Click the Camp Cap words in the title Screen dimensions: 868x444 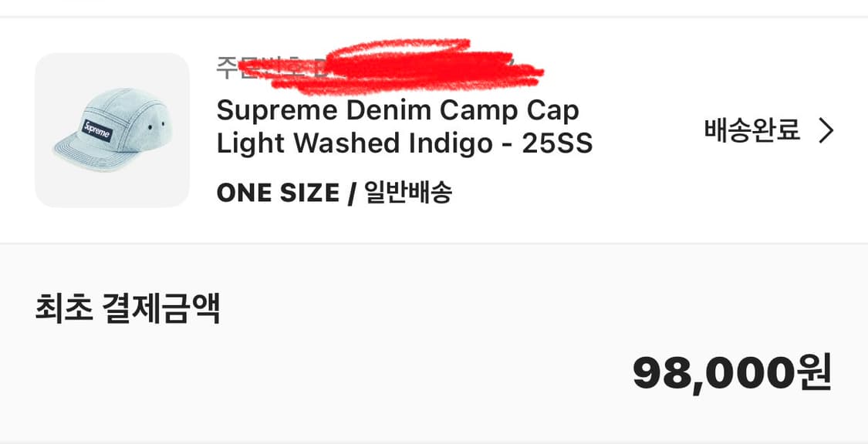click(x=509, y=111)
